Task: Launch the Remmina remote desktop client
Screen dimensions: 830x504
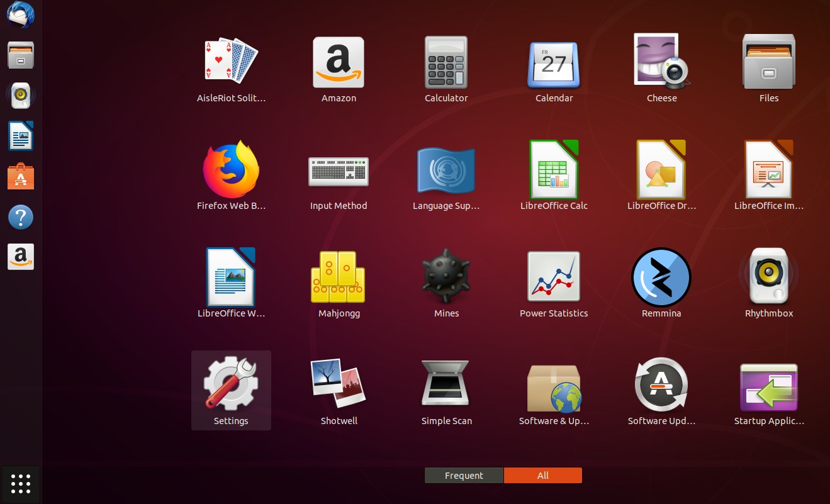Action: pyautogui.click(x=661, y=283)
